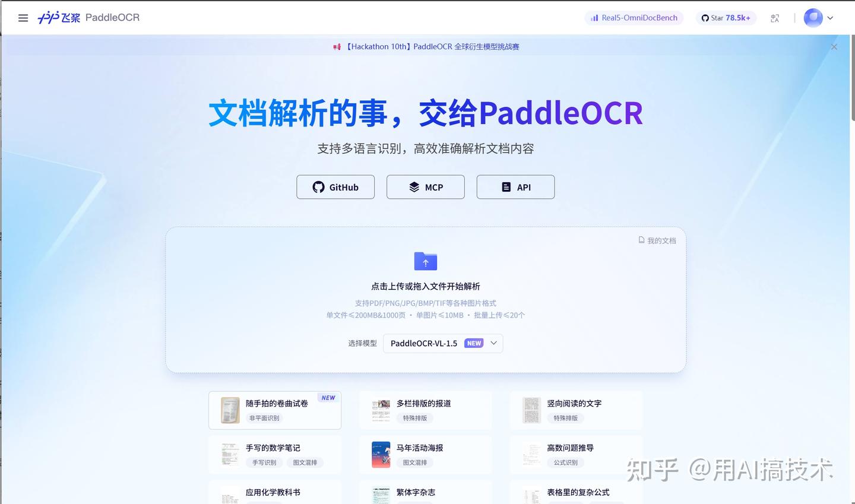Viewport: 855px width, 504px height.
Task: Open 我的文档 (My Documents)
Action: point(657,240)
